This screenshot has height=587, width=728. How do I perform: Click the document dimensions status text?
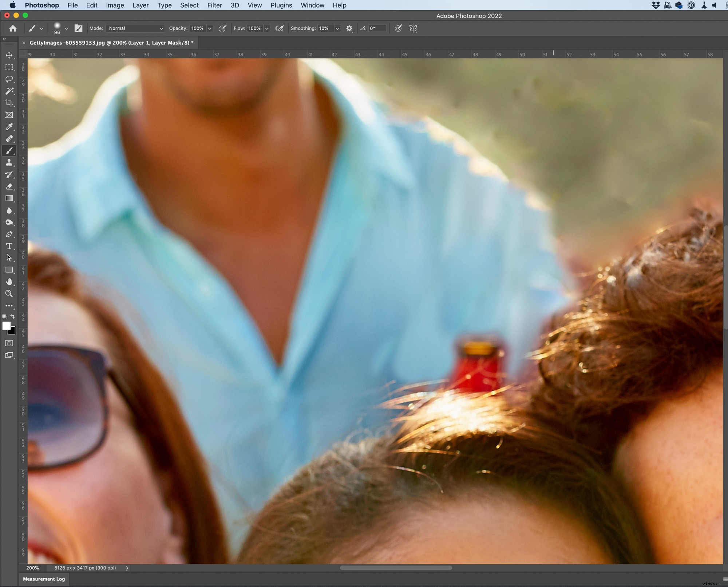click(x=85, y=568)
